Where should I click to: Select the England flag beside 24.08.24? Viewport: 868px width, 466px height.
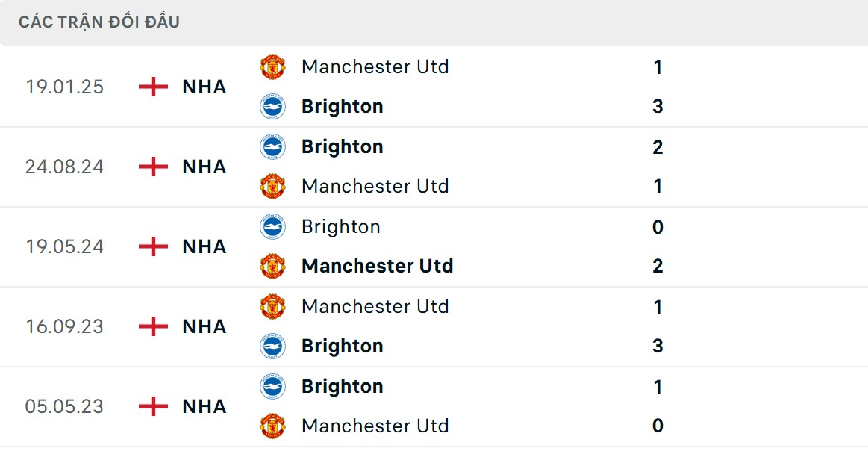pyautogui.click(x=153, y=167)
